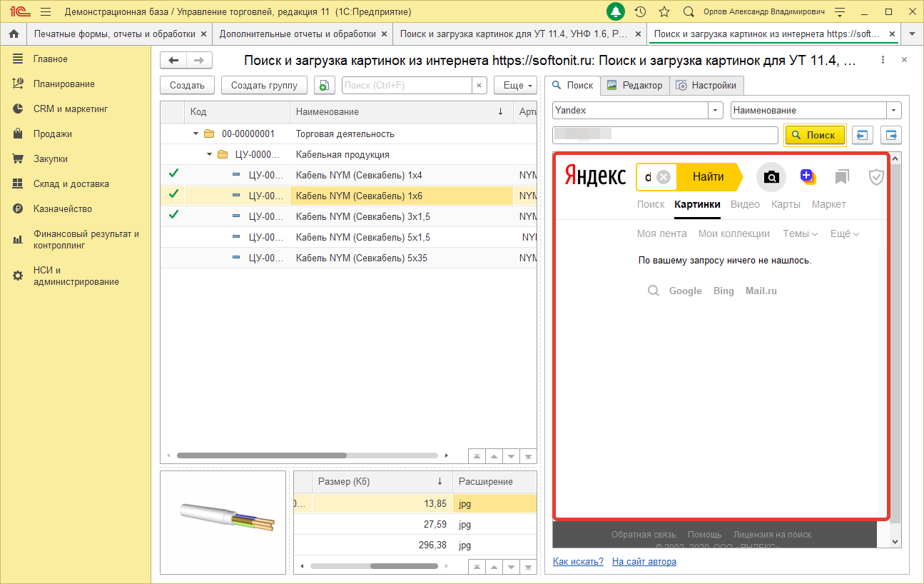
Task: Click Yandex camera image search icon
Action: coord(771,177)
